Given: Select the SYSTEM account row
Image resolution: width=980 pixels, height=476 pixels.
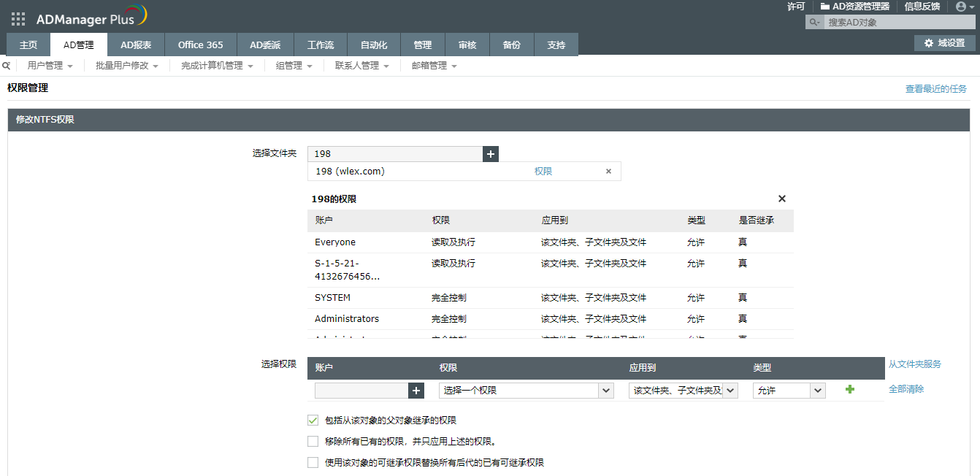Looking at the screenshot, I should coord(551,298).
